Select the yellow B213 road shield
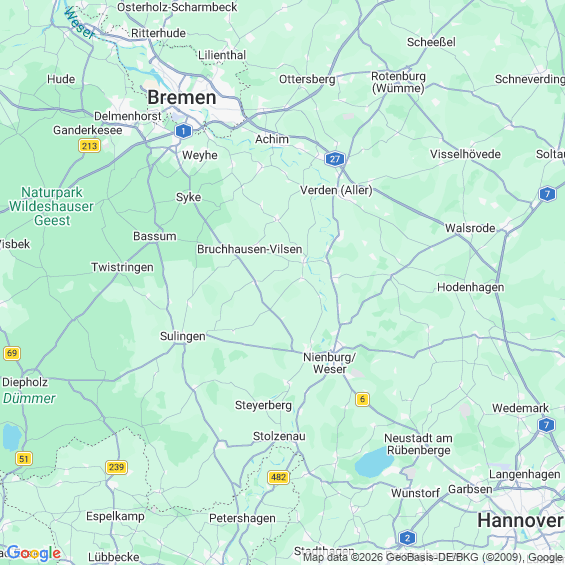Screen dimensions: 565x565 pyautogui.click(x=89, y=146)
